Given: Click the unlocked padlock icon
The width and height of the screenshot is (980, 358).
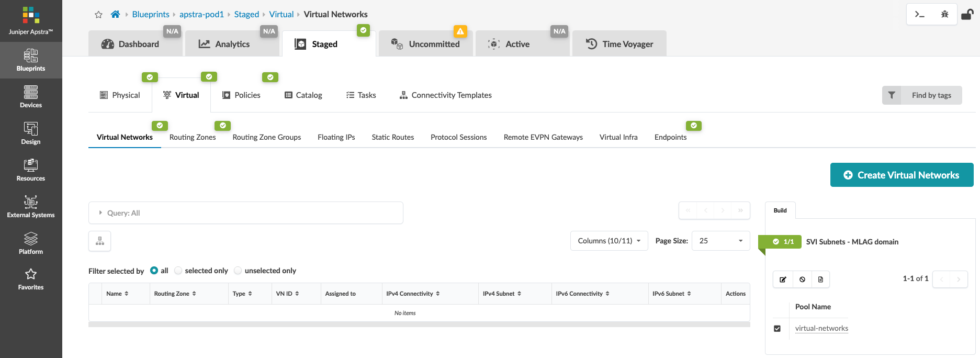Looking at the screenshot, I should click(967, 14).
